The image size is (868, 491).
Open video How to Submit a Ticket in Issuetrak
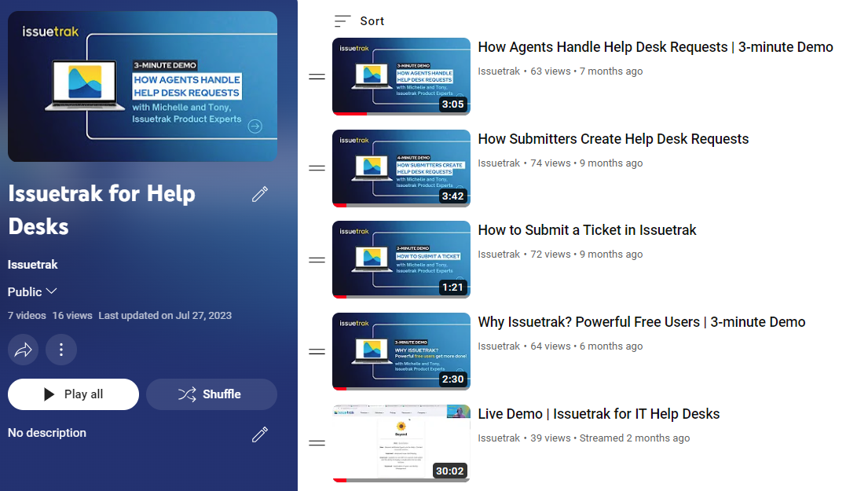click(x=587, y=230)
